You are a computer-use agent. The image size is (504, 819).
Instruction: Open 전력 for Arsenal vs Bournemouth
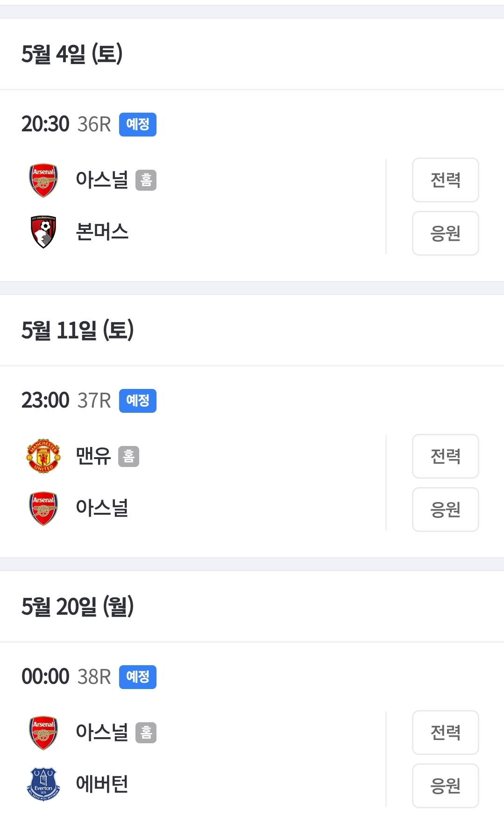(x=445, y=180)
